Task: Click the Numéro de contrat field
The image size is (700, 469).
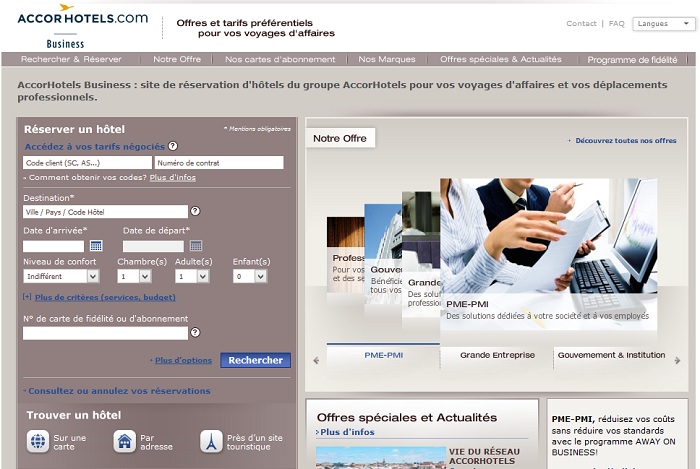Action: coord(219,162)
